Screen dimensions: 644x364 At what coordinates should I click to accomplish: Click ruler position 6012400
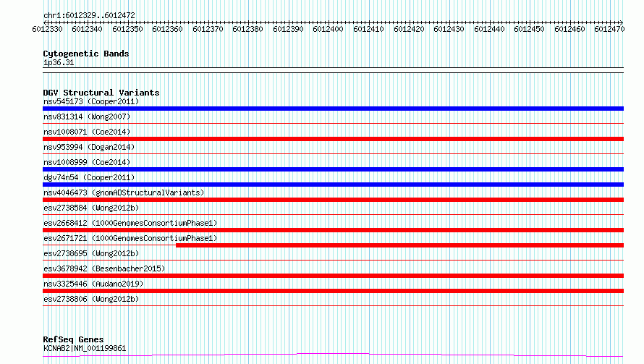[x=328, y=29]
